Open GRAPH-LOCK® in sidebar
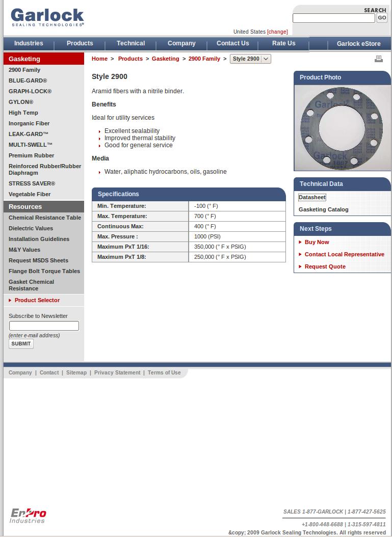Viewport: 392px width, 537px height. click(x=30, y=91)
